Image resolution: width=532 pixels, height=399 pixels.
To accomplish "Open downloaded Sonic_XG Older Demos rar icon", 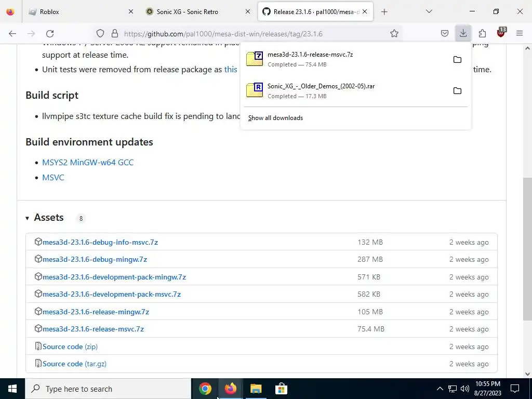I will point(255,90).
